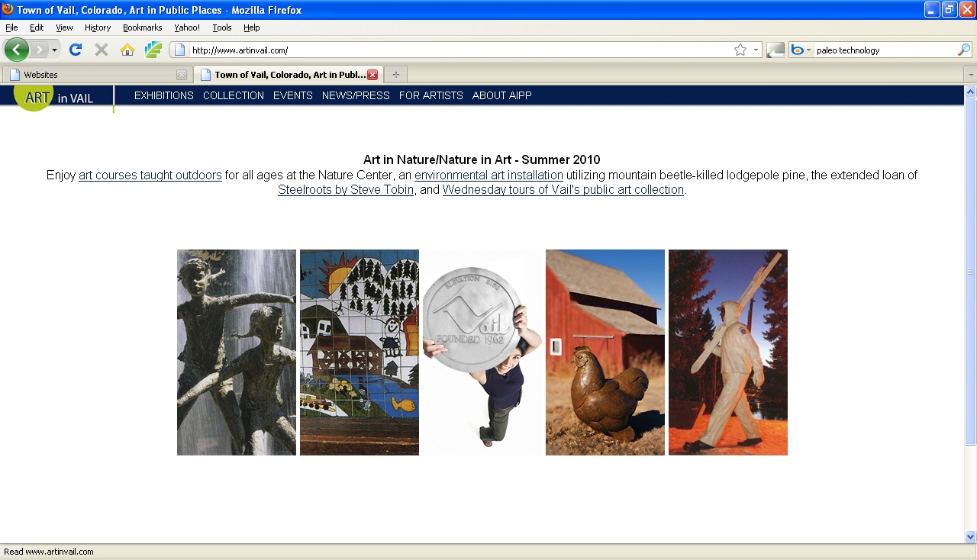Viewport: 977px width, 560px height.
Task: Maximize the Firefox window
Action: tap(950, 10)
